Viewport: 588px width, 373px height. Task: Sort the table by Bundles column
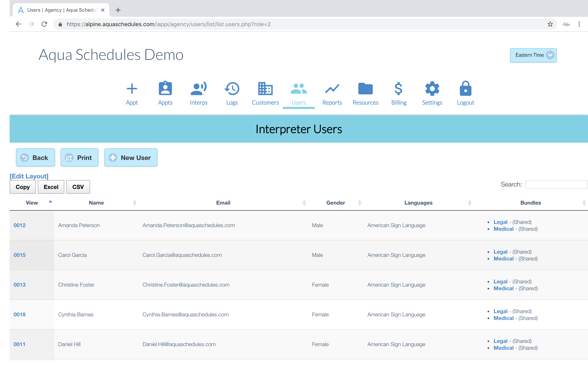[x=530, y=203]
